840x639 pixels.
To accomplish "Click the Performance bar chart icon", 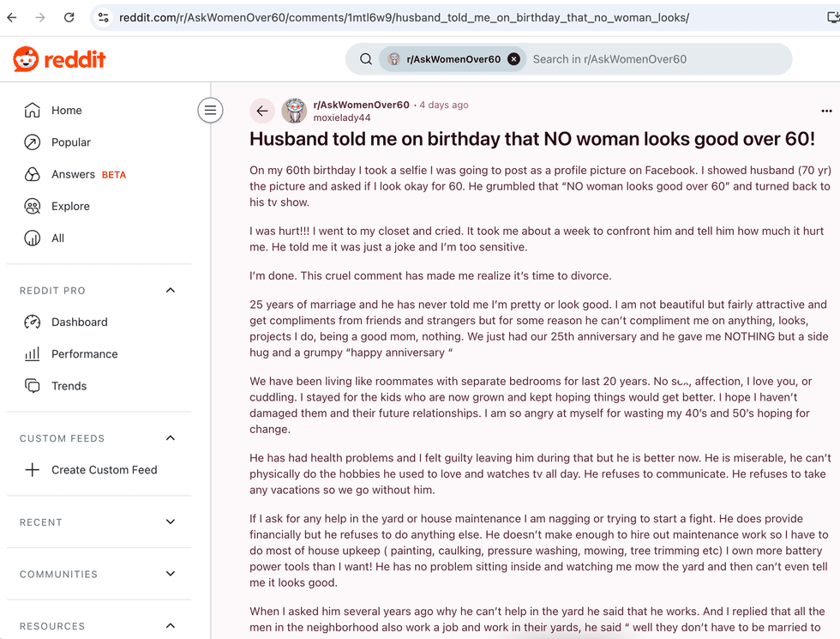I will 33,353.
